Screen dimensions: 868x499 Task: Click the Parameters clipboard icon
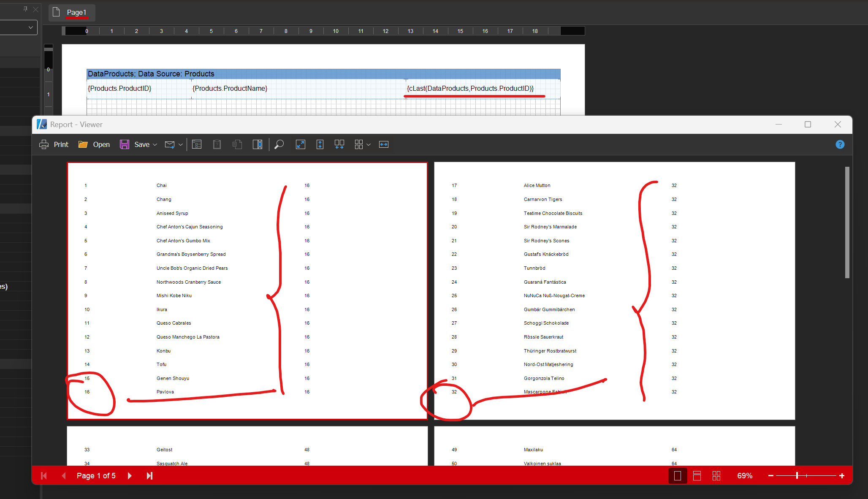[x=217, y=144]
